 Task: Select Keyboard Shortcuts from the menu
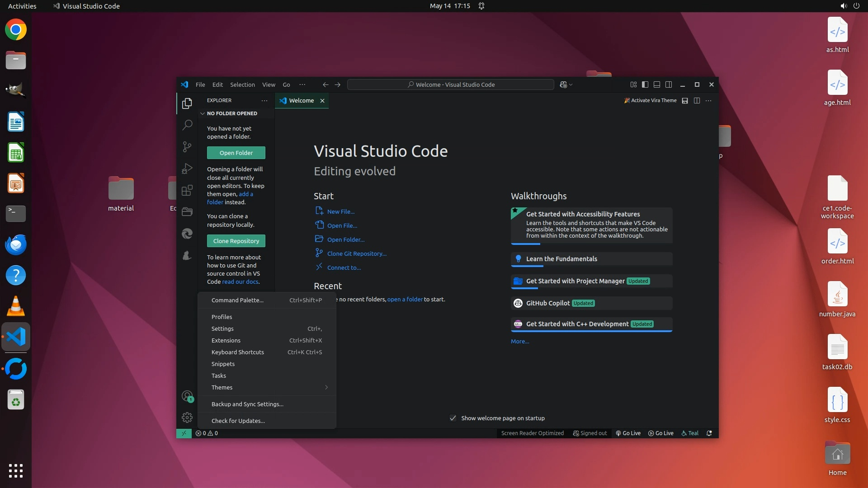coord(238,352)
